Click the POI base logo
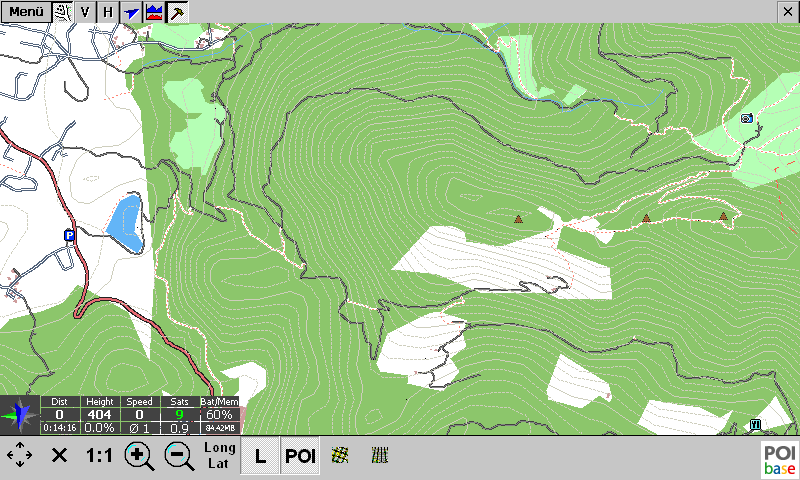Viewport: 800px width, 480px height. pyautogui.click(x=779, y=458)
